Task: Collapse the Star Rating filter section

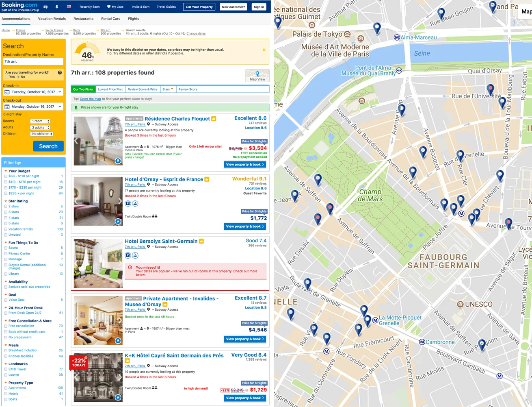Action: click(x=6, y=201)
